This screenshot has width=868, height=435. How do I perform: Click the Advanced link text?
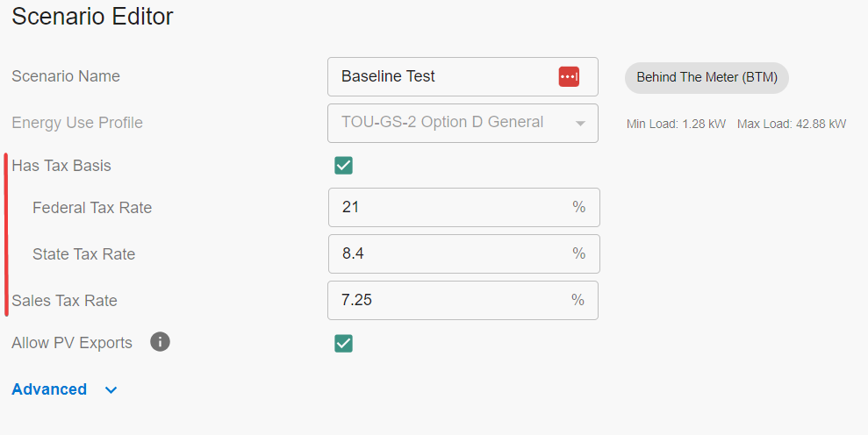point(49,389)
